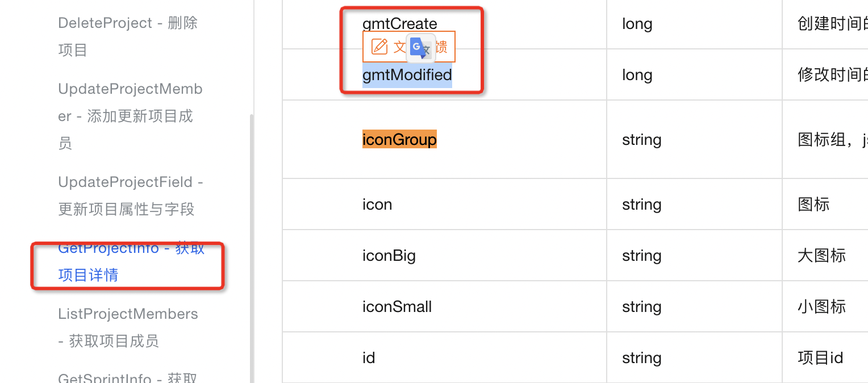Go to the UpdateProjectField documentation link
This screenshot has width=868, height=383.
pos(131,195)
